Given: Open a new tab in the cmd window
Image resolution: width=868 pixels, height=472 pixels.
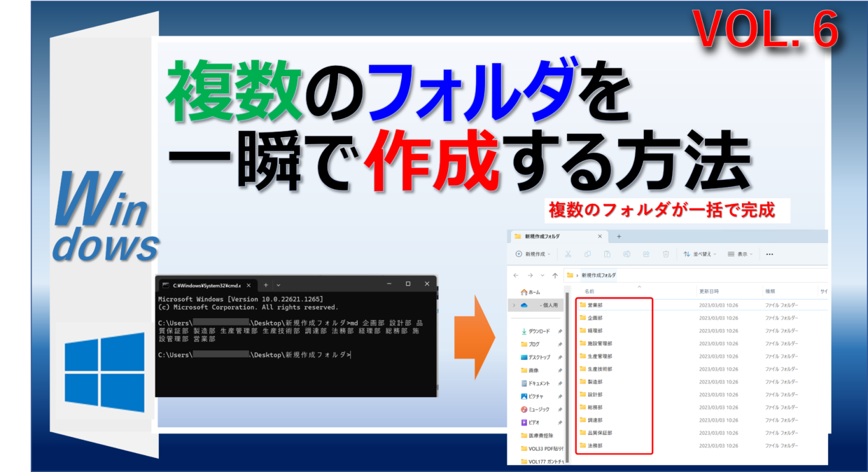Looking at the screenshot, I should [265, 285].
